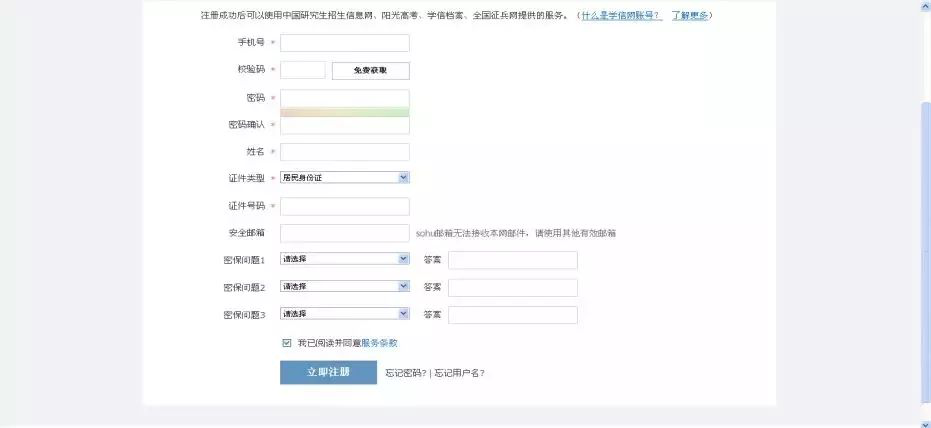Open the 密保问题2 dropdown
The width and height of the screenshot is (931, 428).
point(344,286)
